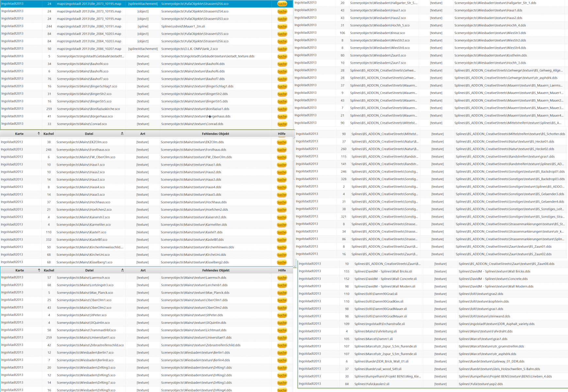Select the Mauer1_2m.sli spline row
Viewport: 568px width, 392px height.
coord(137,26)
